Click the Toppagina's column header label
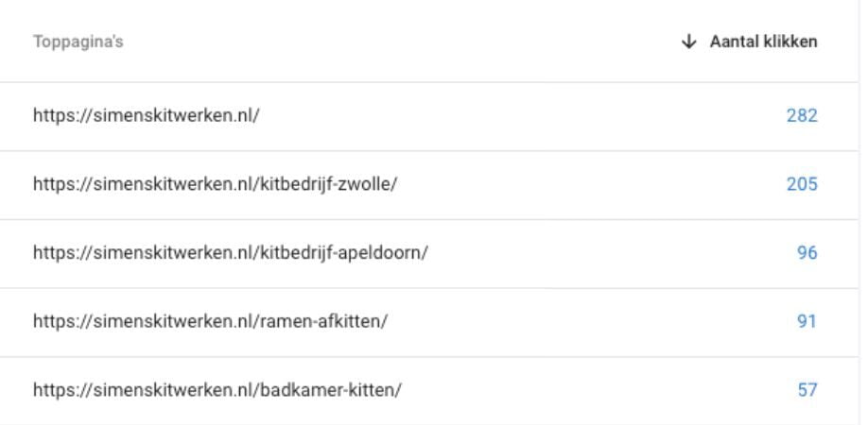The height and width of the screenshot is (425, 868). pyautogui.click(x=78, y=42)
